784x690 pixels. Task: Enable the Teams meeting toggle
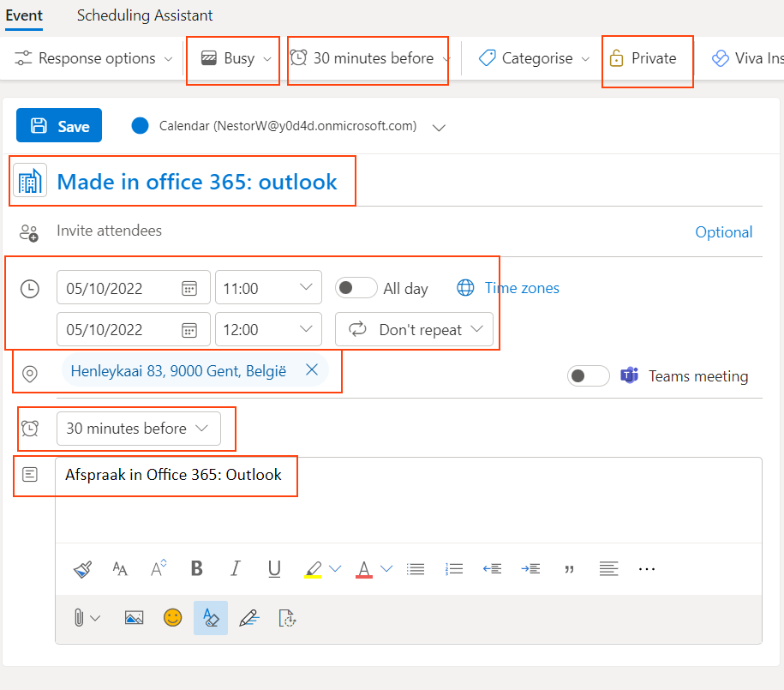[588, 375]
